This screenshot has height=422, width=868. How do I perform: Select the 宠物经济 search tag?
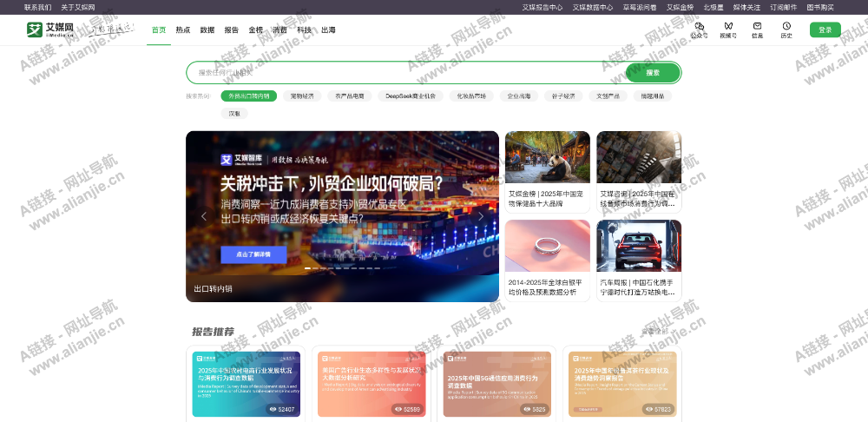point(302,96)
